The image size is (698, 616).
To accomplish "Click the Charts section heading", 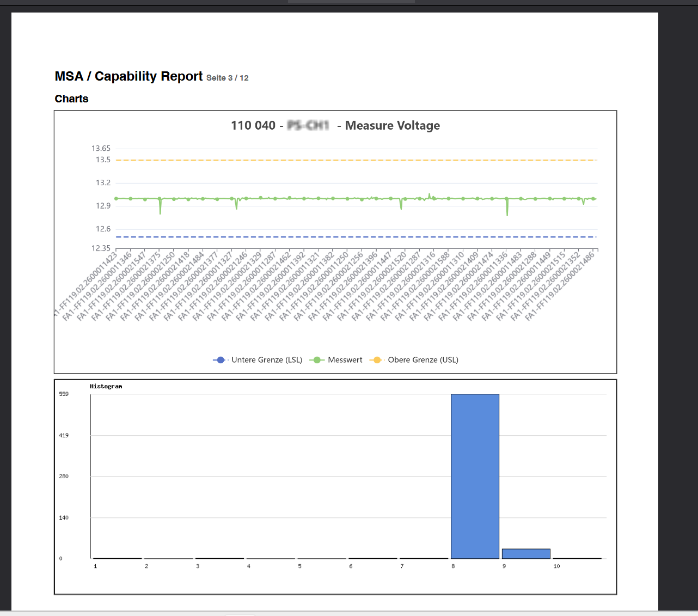I will tap(71, 99).
